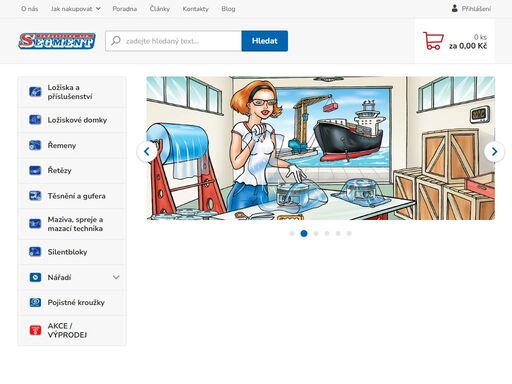Open AKCE / VÝPRODEJ category
512x384 pixels.
72,330
